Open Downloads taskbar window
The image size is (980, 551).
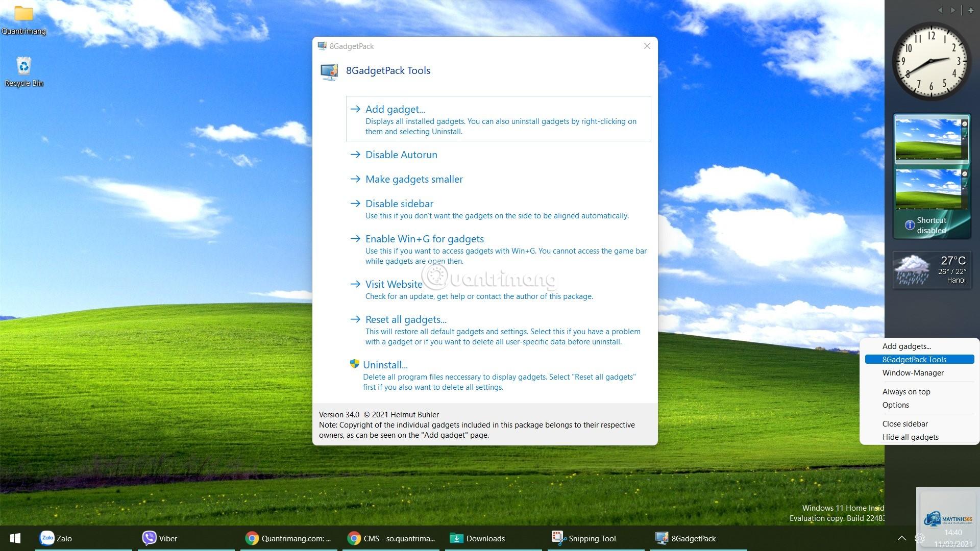point(494,538)
